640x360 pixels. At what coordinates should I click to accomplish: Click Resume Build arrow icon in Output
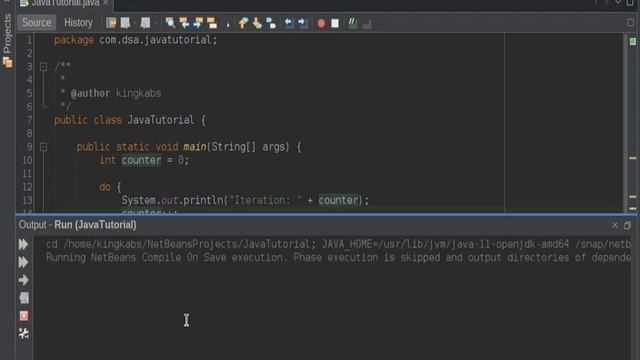point(24,280)
